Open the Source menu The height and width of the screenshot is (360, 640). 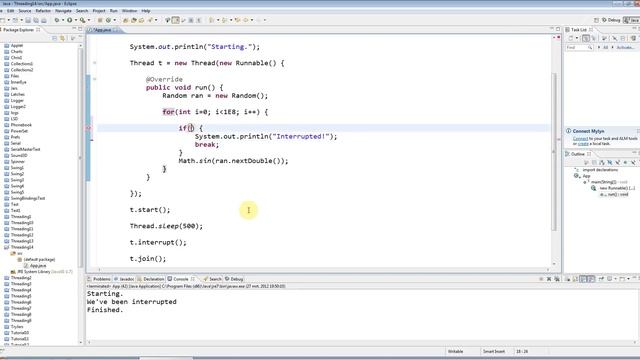24,11
